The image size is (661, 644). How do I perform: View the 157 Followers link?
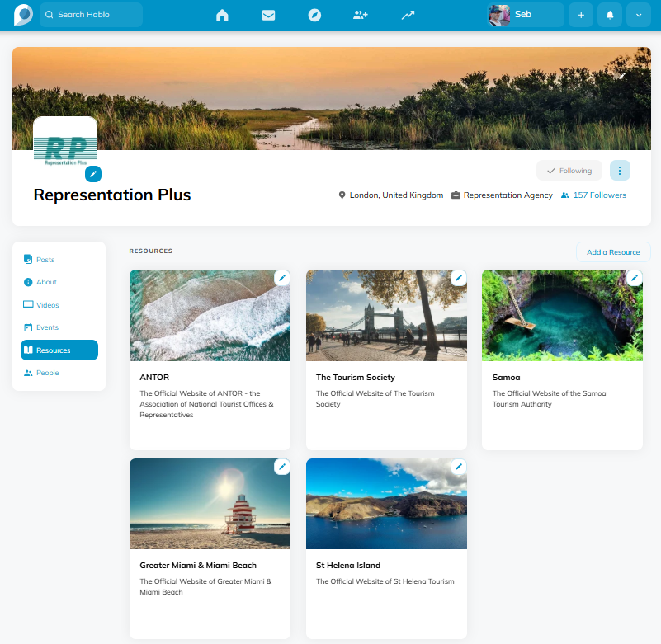(x=593, y=195)
